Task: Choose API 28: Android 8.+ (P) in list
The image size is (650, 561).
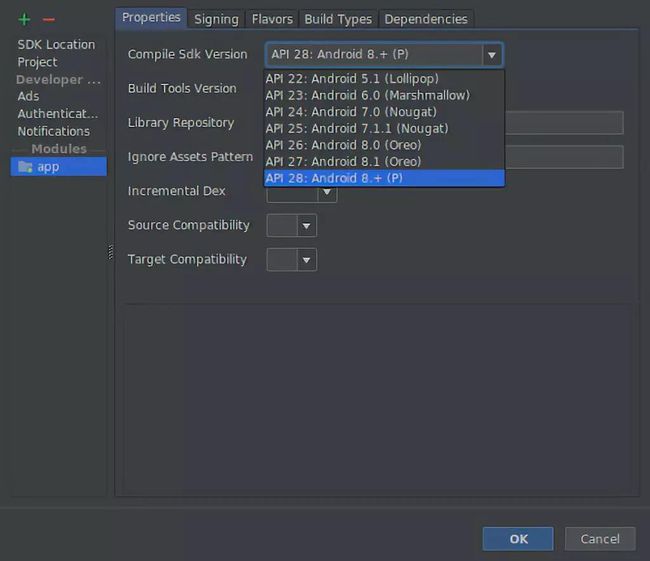Action: [x=384, y=178]
